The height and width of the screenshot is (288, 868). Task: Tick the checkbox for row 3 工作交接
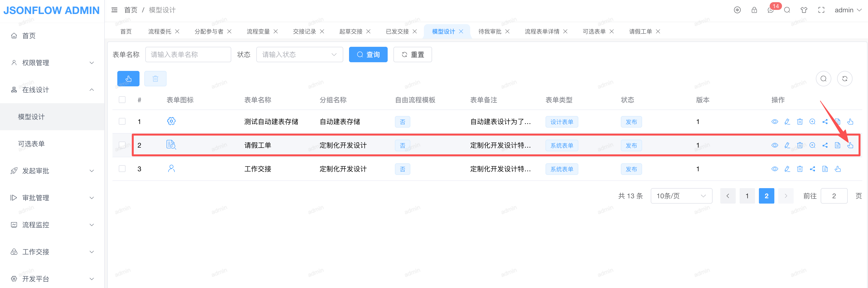pyautogui.click(x=122, y=168)
